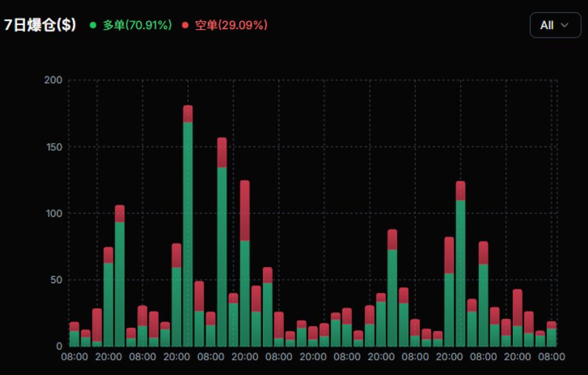
Task: Open the All time range dropdown
Action: tap(555, 25)
